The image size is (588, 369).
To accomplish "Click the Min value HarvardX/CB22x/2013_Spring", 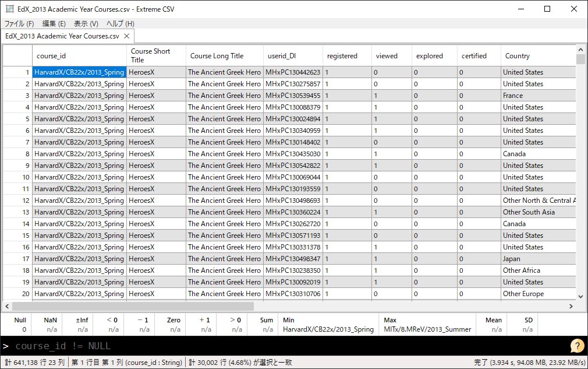I will click(328, 329).
